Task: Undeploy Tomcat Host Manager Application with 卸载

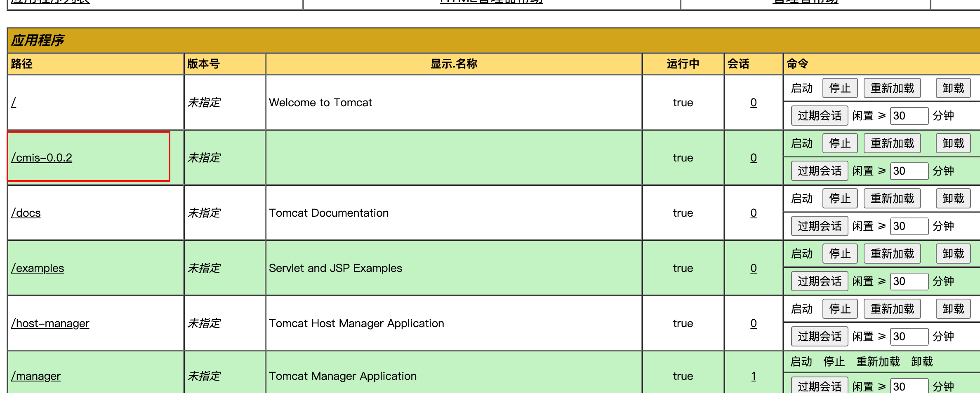Action: point(953,309)
